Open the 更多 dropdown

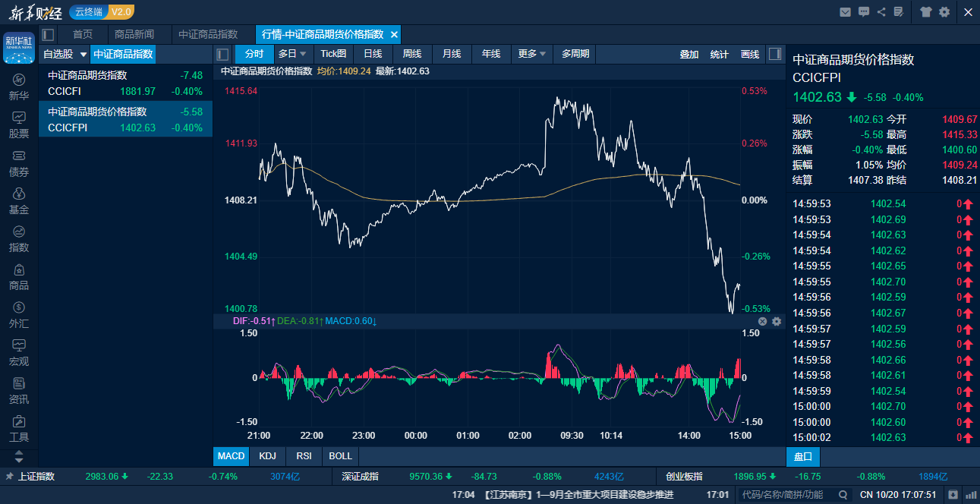(x=532, y=54)
